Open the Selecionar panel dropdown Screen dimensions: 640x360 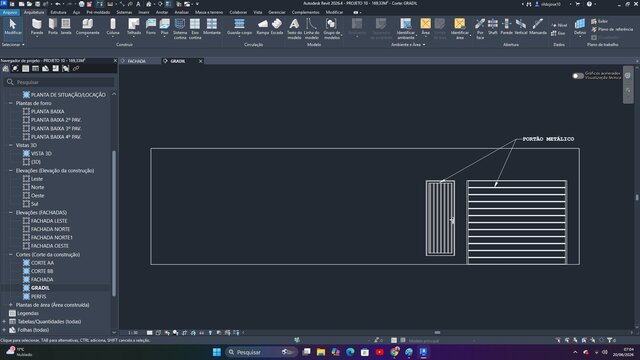click(x=13, y=44)
